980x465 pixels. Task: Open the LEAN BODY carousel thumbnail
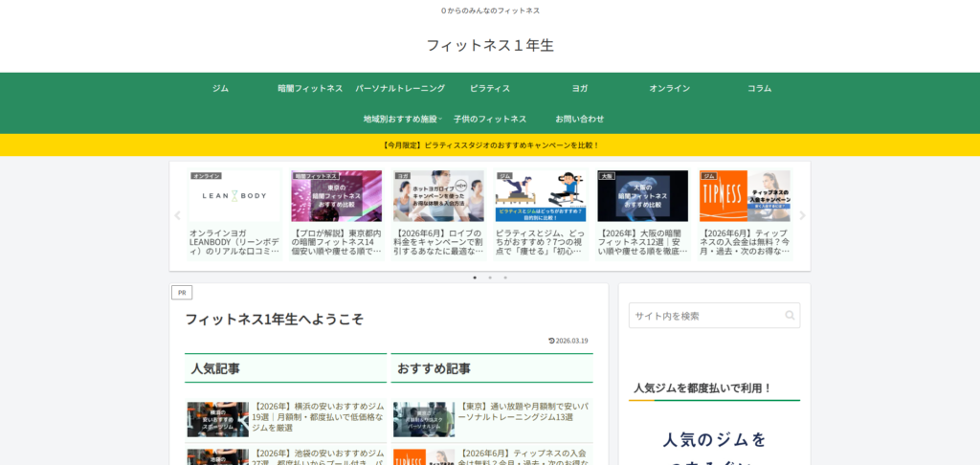[x=234, y=195]
